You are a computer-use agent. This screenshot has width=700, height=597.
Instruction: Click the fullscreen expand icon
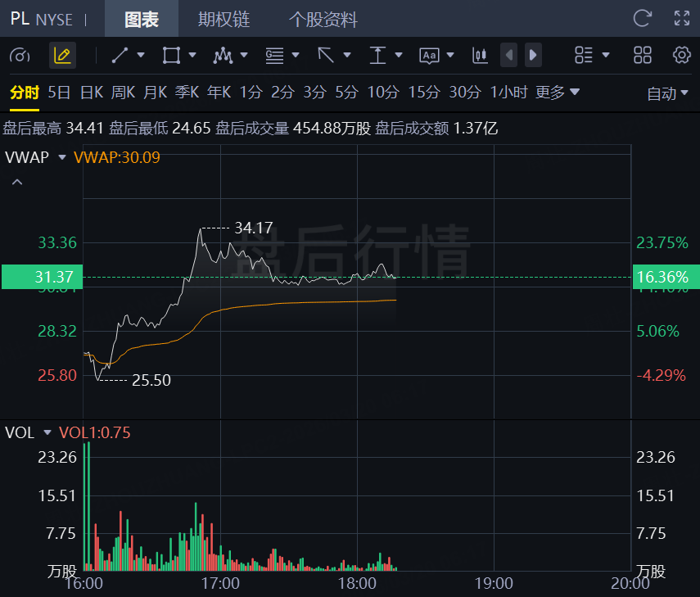coord(681,18)
